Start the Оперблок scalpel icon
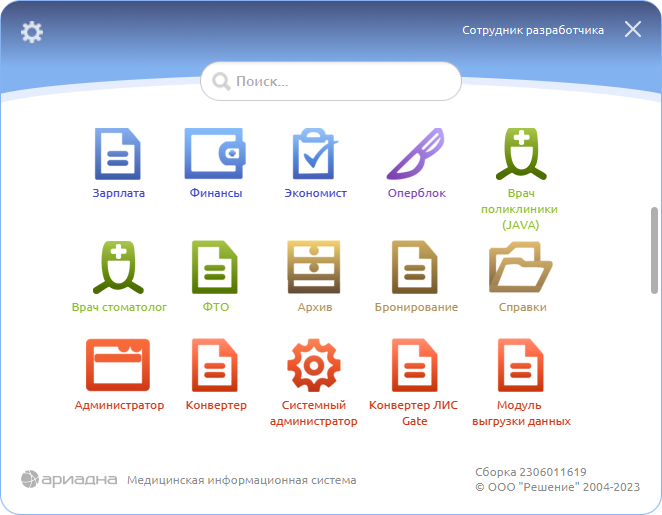This screenshot has height=515, width=662. click(416, 154)
